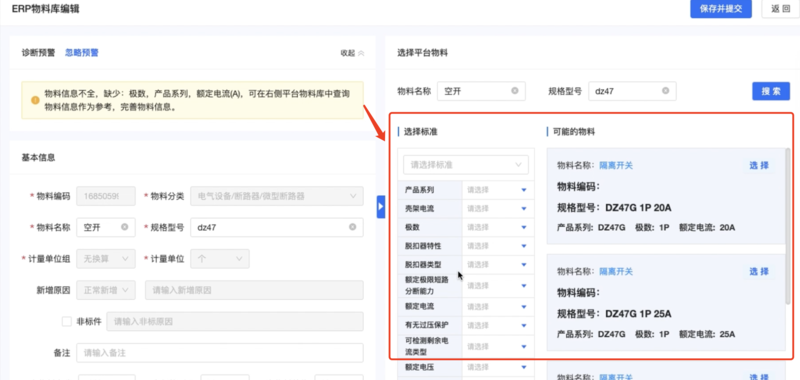Click the 基本信息 section heading
The image size is (800, 380).
coord(38,158)
